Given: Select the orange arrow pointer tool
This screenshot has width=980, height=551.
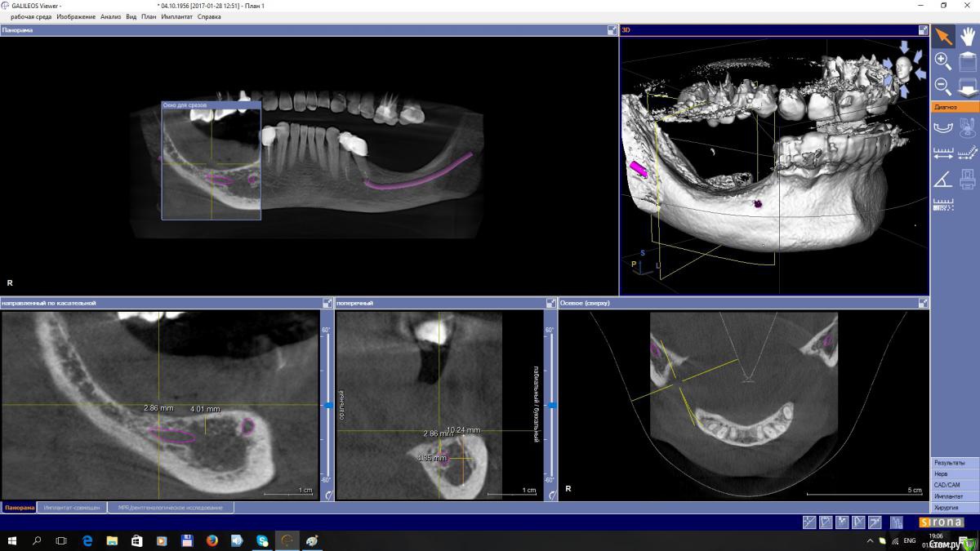Looking at the screenshot, I should (x=943, y=36).
